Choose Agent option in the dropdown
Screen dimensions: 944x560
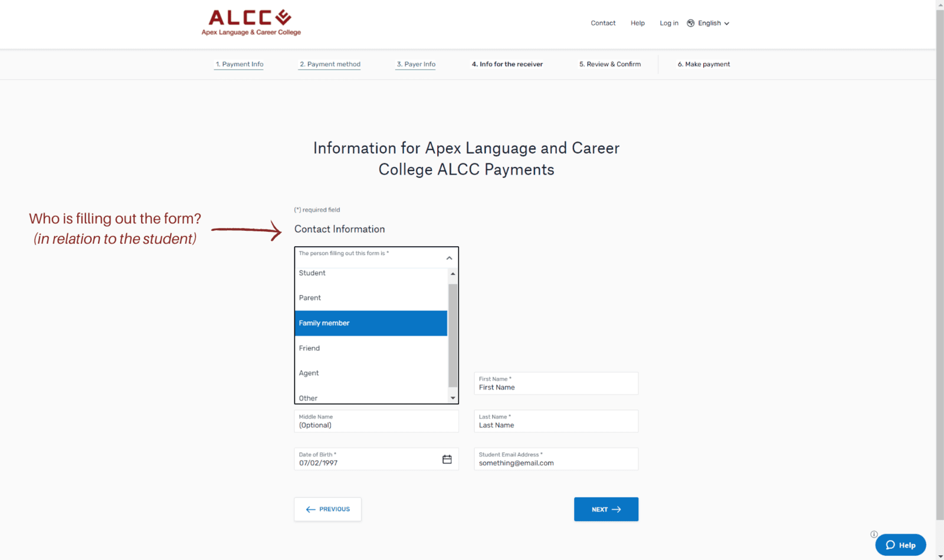click(x=371, y=373)
